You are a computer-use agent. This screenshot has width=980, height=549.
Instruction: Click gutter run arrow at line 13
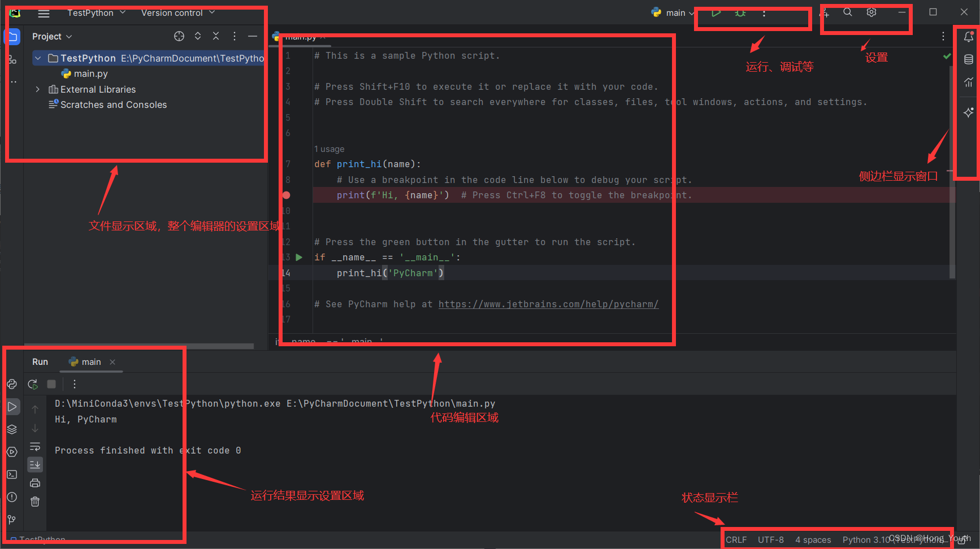point(299,258)
